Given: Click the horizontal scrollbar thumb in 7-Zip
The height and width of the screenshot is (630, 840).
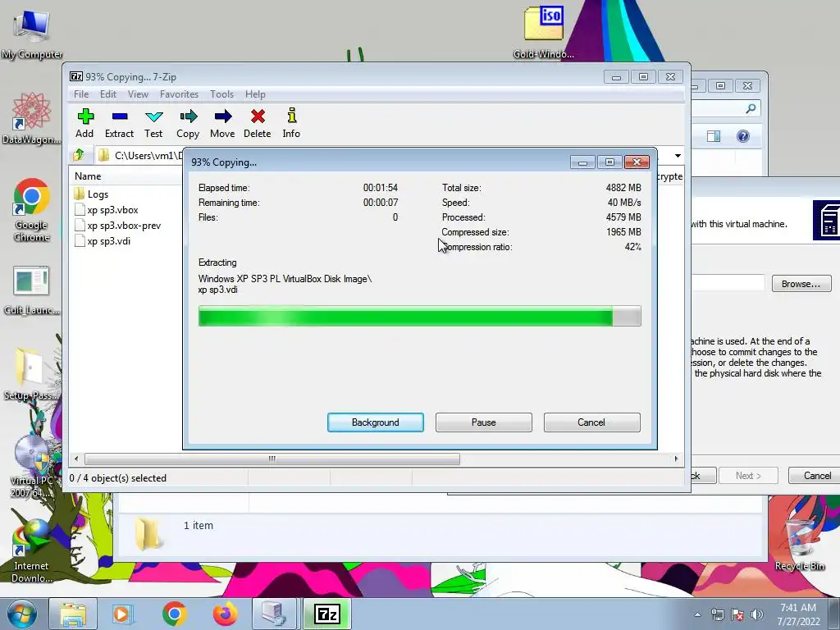Looking at the screenshot, I should [x=272, y=459].
